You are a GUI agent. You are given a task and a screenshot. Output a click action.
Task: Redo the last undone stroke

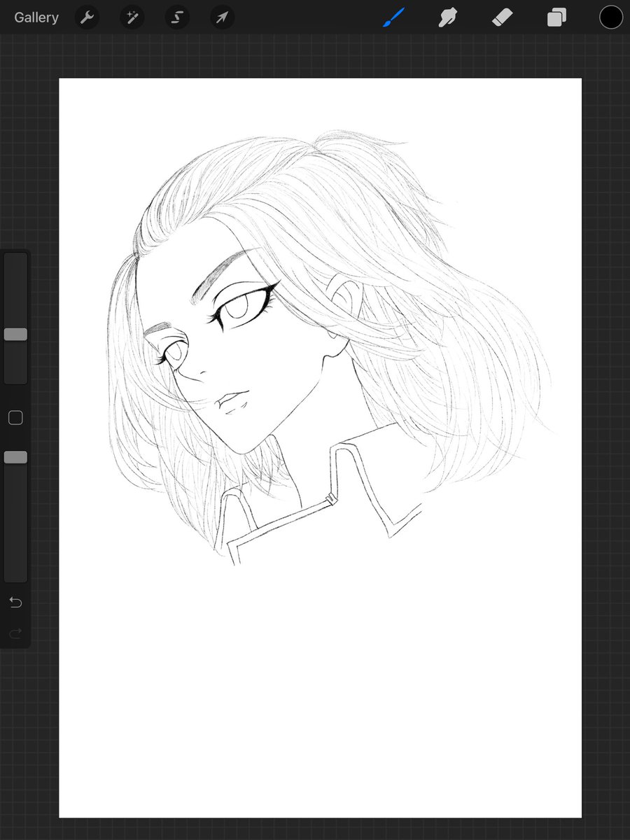[x=15, y=633]
